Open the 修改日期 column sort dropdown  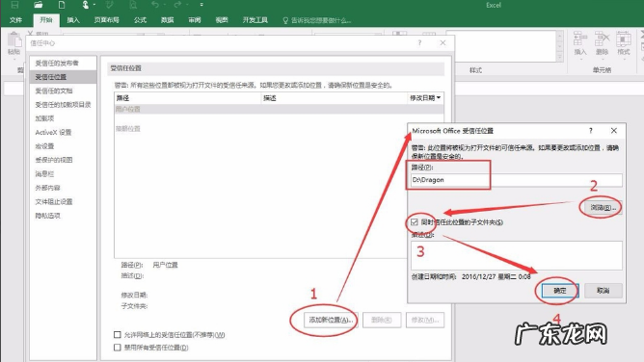439,98
